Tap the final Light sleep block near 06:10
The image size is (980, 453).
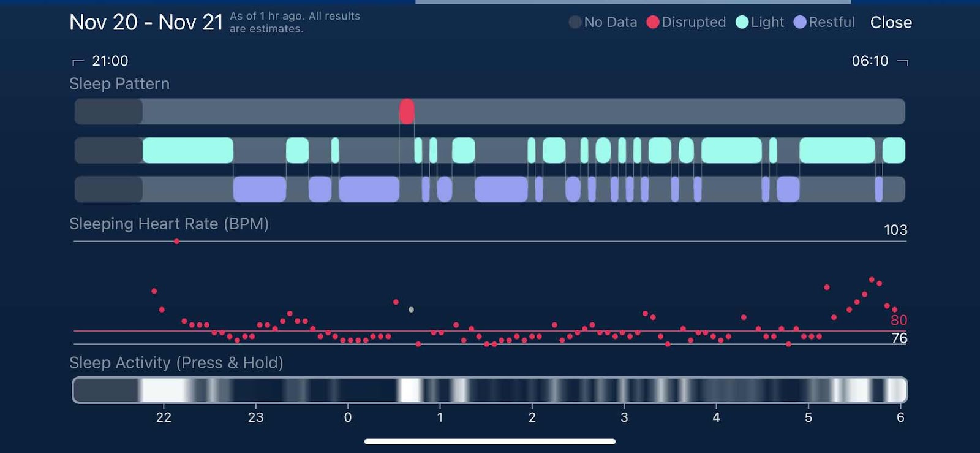coord(894,150)
